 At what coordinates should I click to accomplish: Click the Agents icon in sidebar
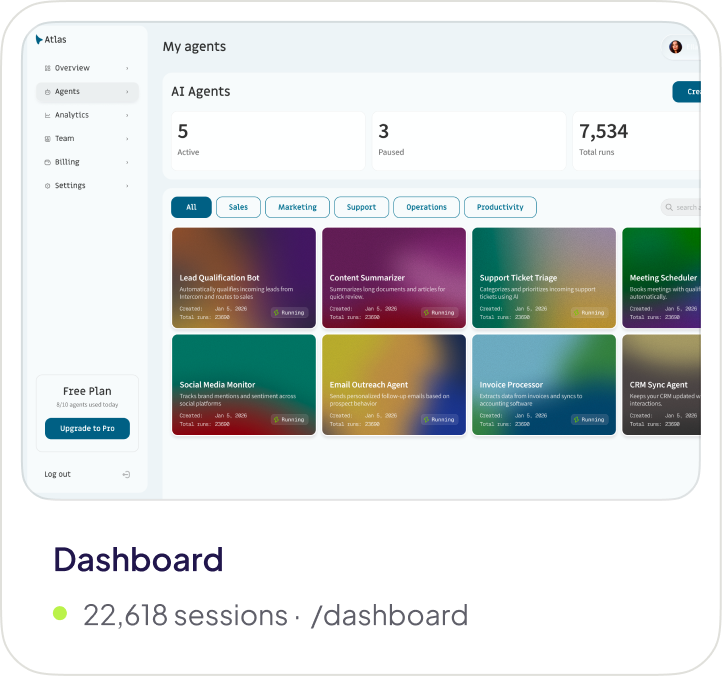(47, 92)
